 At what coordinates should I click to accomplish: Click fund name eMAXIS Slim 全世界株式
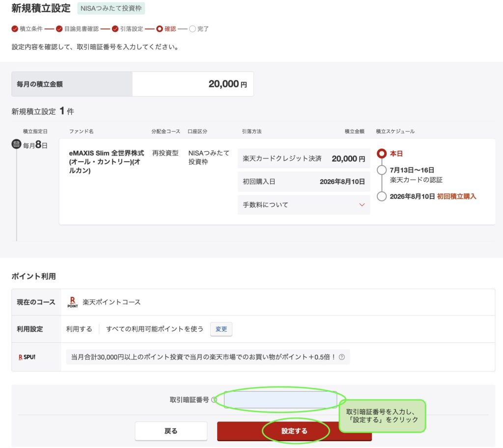pyautogui.click(x=106, y=162)
